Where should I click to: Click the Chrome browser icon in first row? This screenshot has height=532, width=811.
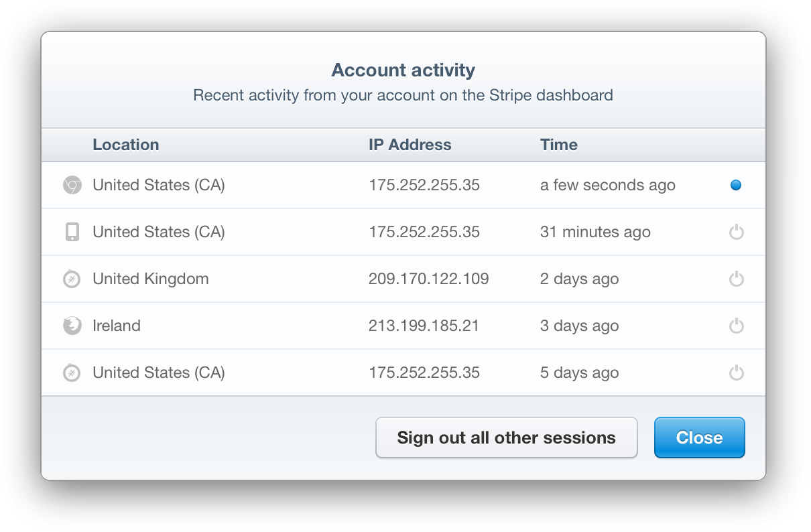coord(72,186)
